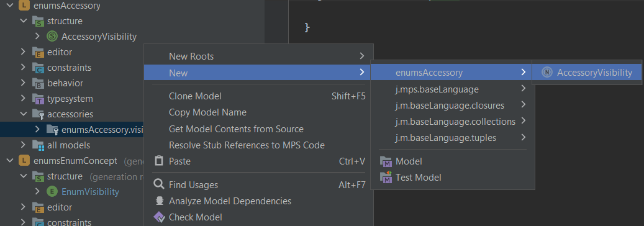Expand the AccessoryVisibility tree node
644x226 pixels.
point(38,36)
